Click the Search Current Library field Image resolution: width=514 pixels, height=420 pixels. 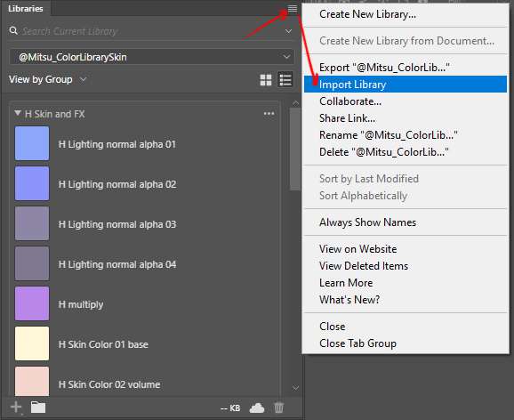click(151, 31)
